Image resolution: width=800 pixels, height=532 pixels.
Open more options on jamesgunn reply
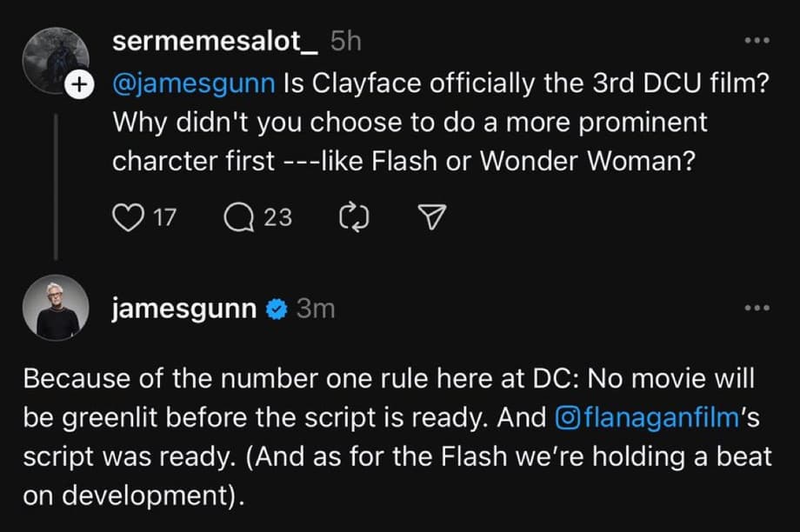(757, 309)
